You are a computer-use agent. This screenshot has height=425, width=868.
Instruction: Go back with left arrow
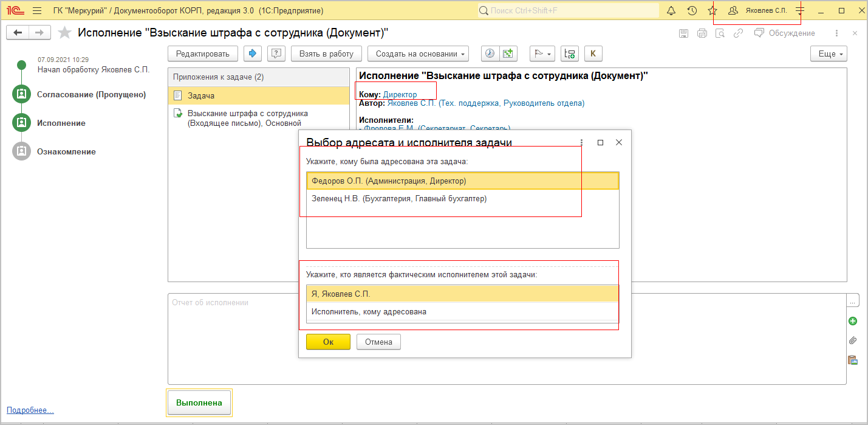point(18,33)
